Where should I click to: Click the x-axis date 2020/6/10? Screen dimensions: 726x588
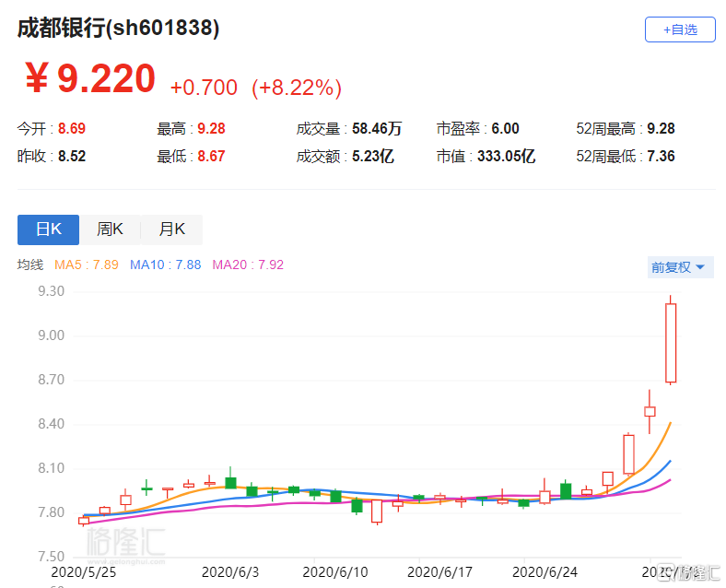pos(335,572)
